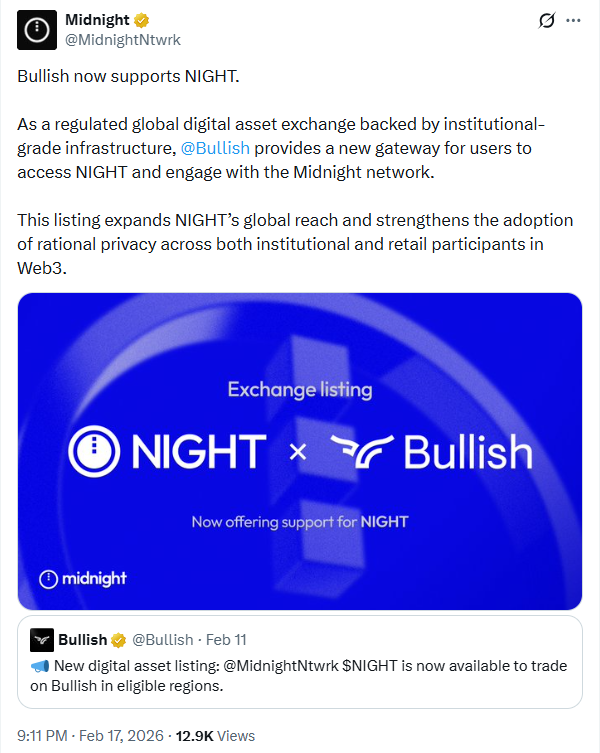Click the Bullish avatar in the quoted post
Image resolution: width=600 pixels, height=753 pixels.
(41, 639)
